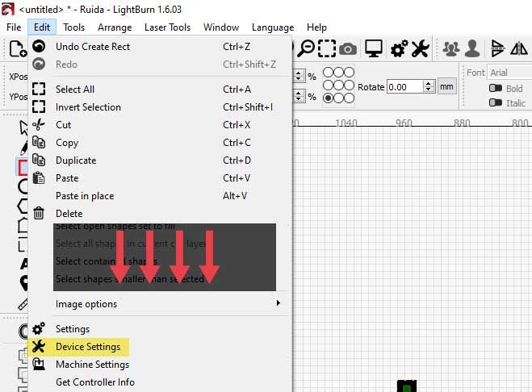
Task: Click the Zoom out magnifier icon
Action: [306, 48]
